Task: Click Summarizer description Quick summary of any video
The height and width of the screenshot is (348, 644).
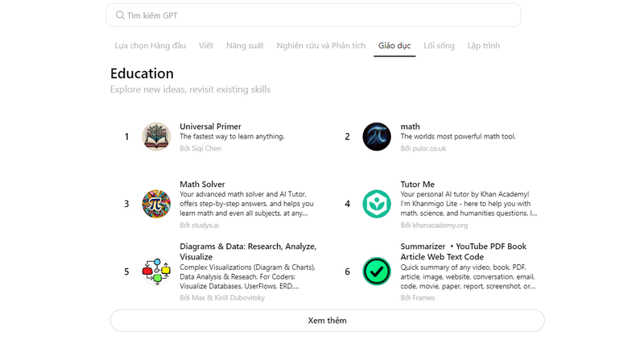Action: tap(468, 276)
